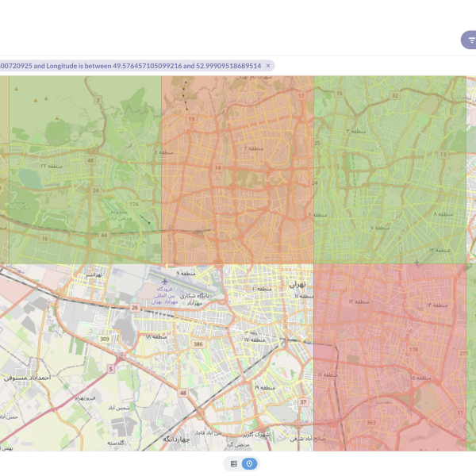Click the filter icon button at top right
Viewport: 476px width, 476px height.
coord(470,40)
